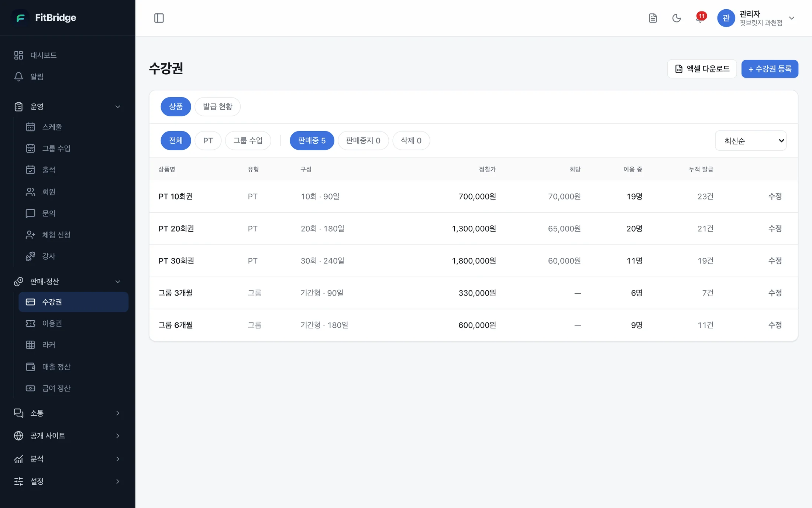The width and height of the screenshot is (812, 508).
Task: Select the 삭제 0 status filter
Action: tap(411, 140)
